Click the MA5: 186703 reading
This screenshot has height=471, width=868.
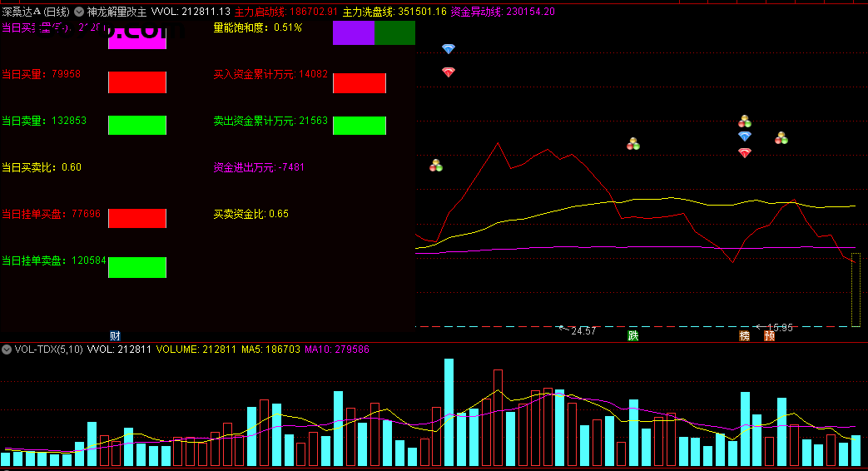coord(270,350)
